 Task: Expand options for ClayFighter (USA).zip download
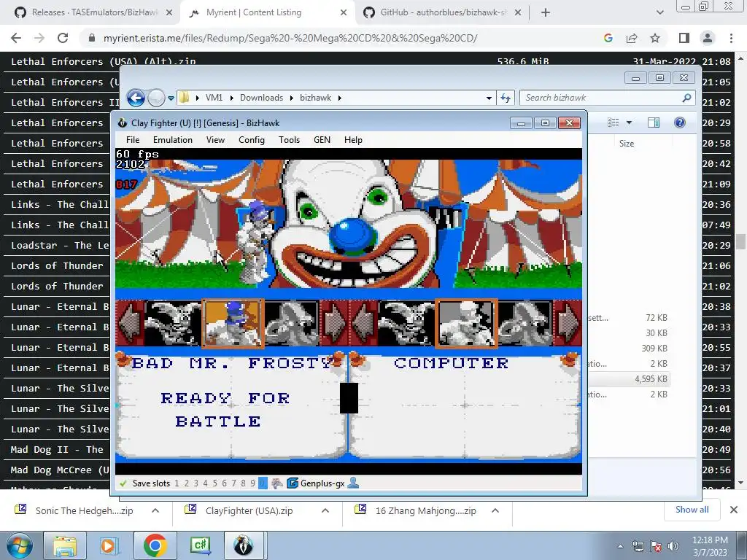click(x=325, y=510)
